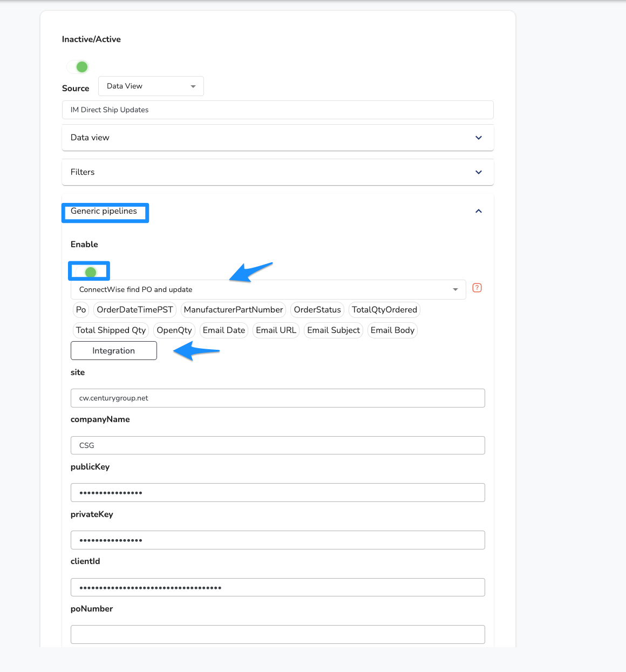
Task: Select the Email Subject chip
Action: point(334,330)
